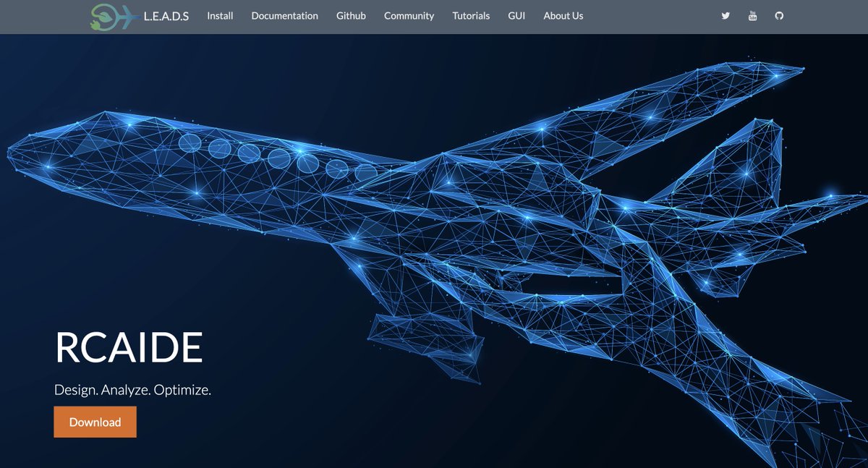Open the Install menu item
Image resolution: width=868 pixels, height=468 pixels.
(220, 16)
